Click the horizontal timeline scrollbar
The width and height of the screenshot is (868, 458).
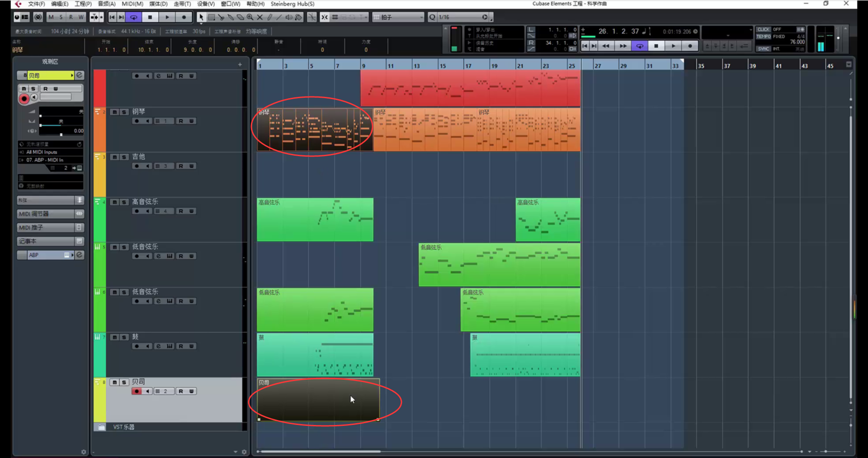[321, 451]
